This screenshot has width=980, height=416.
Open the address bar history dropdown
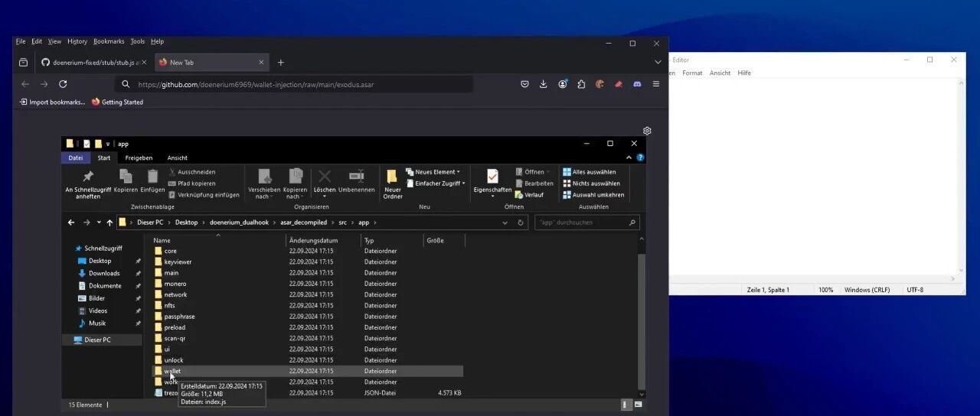505,223
